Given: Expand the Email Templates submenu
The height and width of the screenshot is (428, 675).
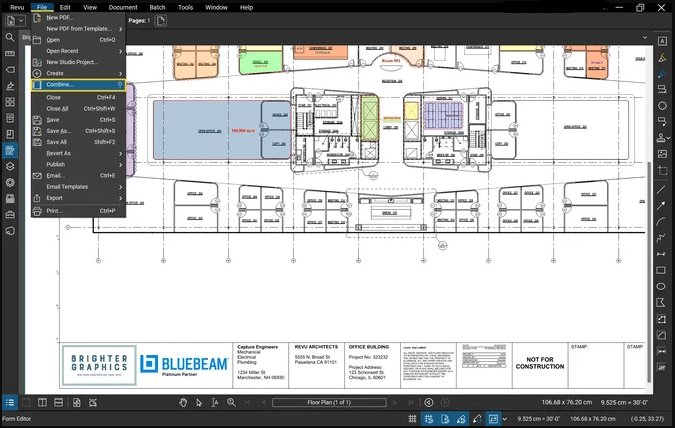Looking at the screenshot, I should click(x=78, y=187).
